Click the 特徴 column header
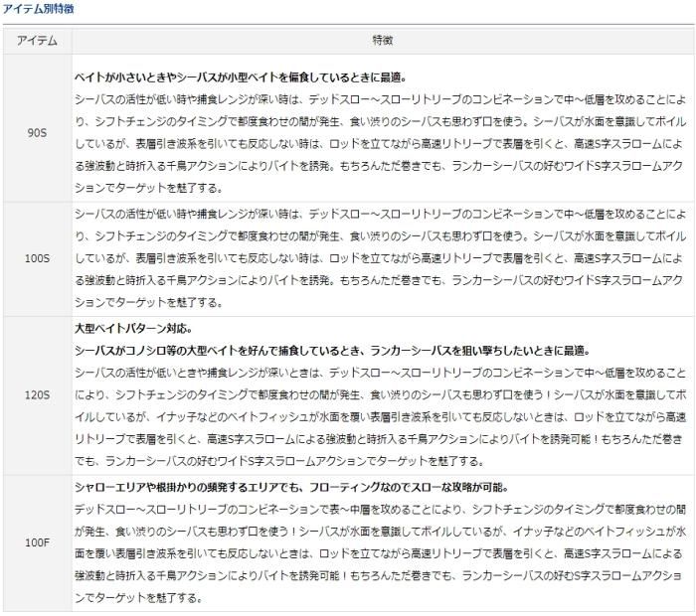696x616 pixels. [383, 41]
